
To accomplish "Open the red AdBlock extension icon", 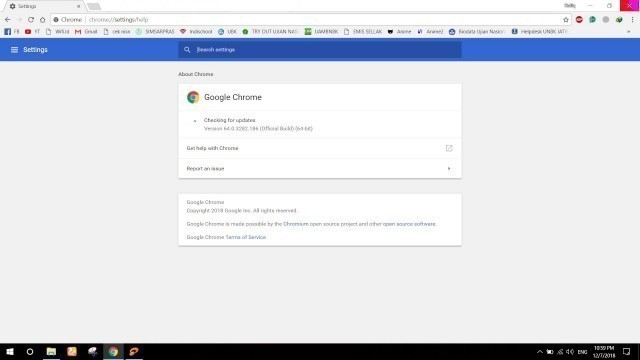I will pos(579,20).
